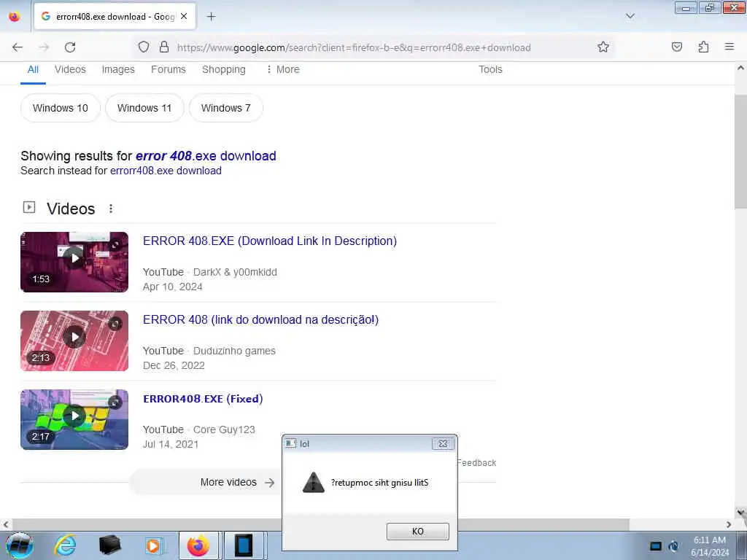Click the Feedback link
Screen dimensions: 747x560
coord(476,463)
